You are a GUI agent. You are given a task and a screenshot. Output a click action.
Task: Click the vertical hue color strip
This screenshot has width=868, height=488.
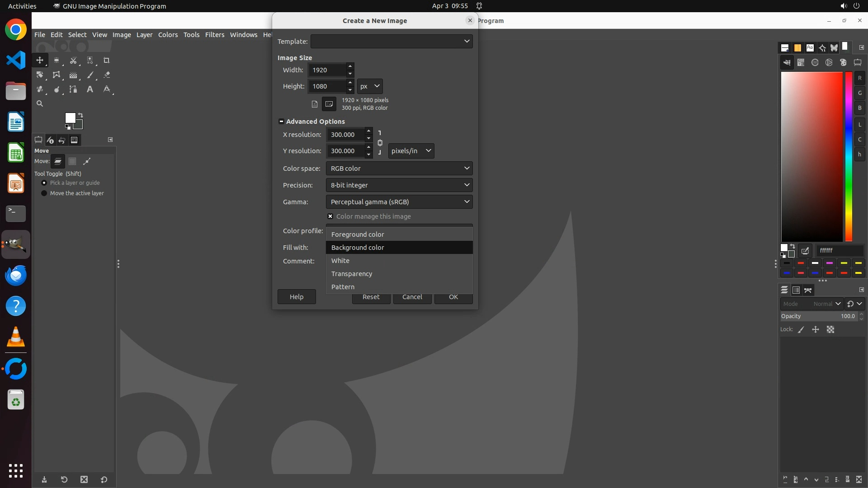click(849, 156)
